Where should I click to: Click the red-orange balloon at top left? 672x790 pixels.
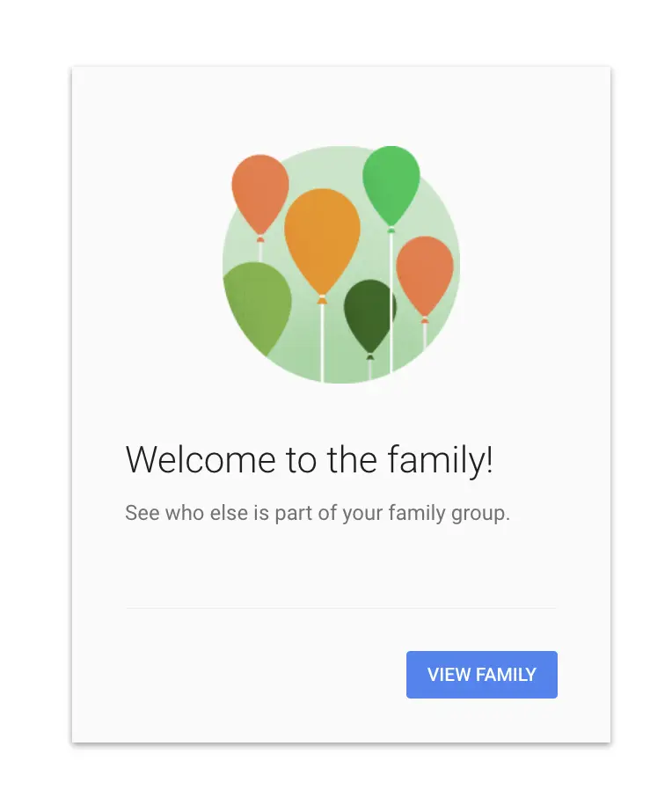[x=260, y=194]
